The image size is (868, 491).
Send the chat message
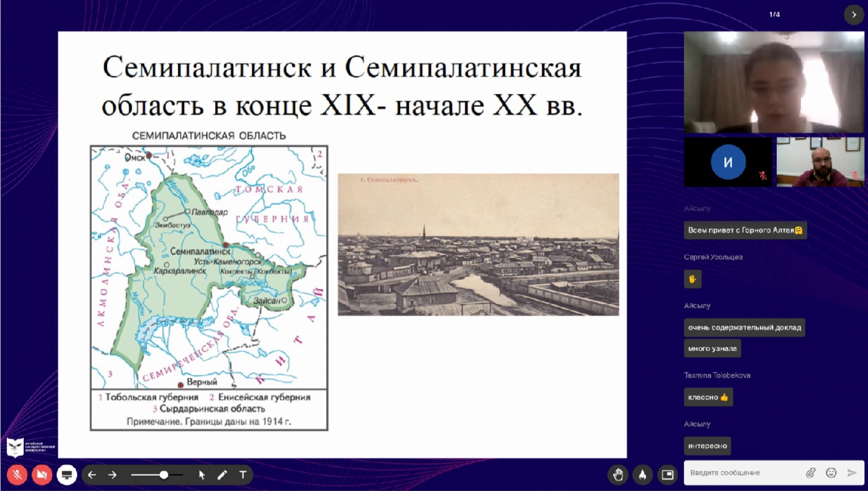[x=852, y=473]
